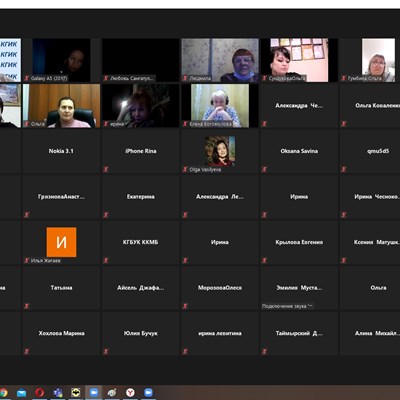Image resolution: width=400 pixels, height=400 pixels.
Task: Click the muted mic icon beside Olga Vasilyeva
Action: click(x=185, y=169)
